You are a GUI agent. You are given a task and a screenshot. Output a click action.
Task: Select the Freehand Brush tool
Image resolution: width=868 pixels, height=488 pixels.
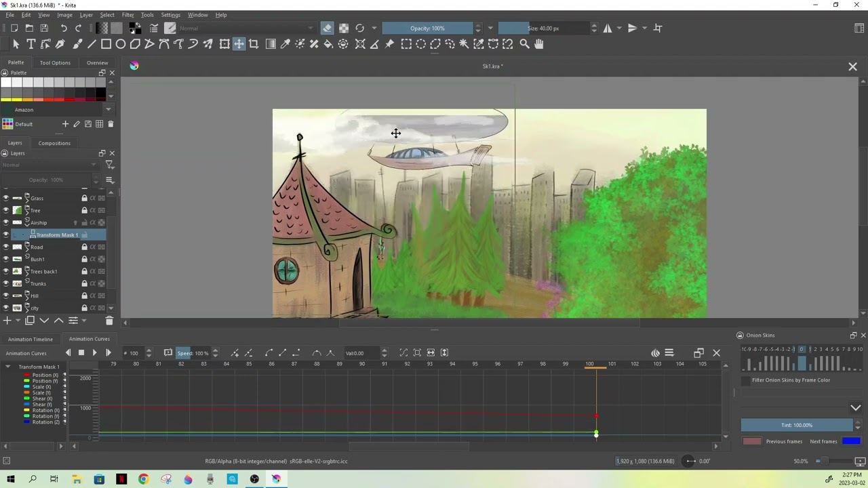click(77, 44)
